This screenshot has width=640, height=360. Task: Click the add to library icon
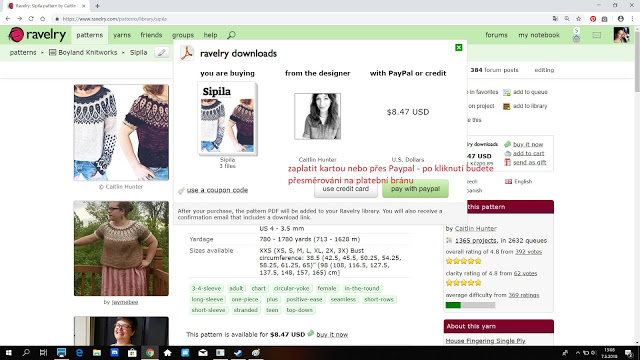507,106
